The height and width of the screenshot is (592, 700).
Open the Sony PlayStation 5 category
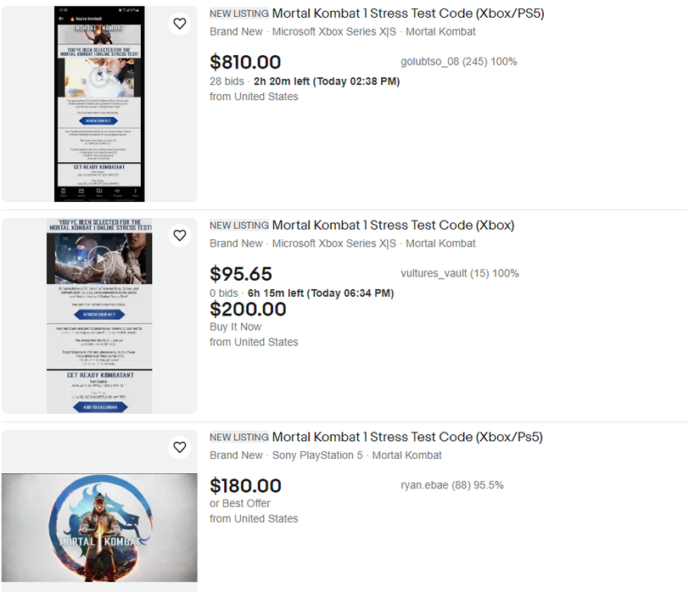[x=317, y=455]
